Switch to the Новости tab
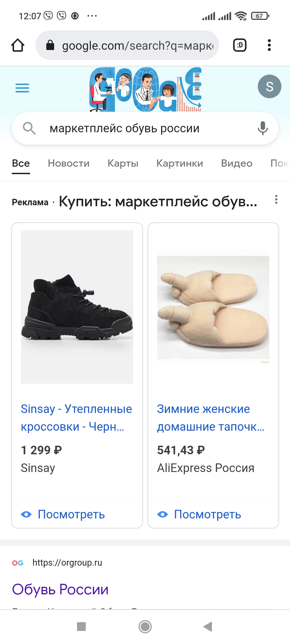 pyautogui.click(x=69, y=163)
